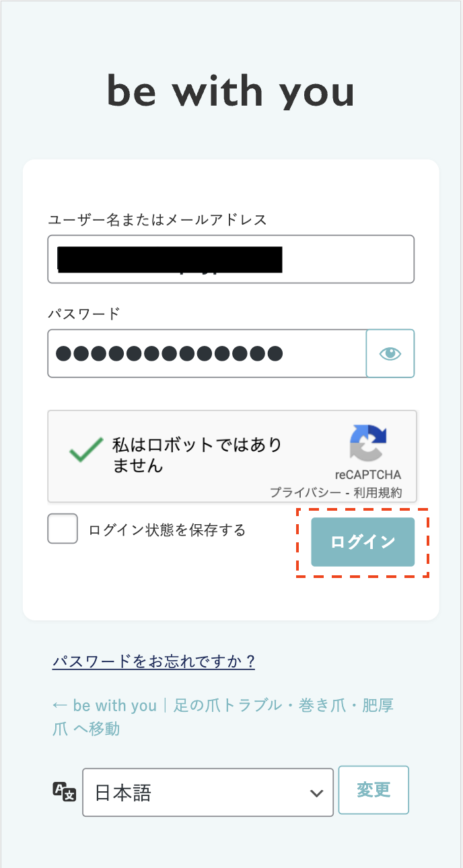Toggle the stay logged in checkbox
This screenshot has height=868, width=463.
[62, 528]
